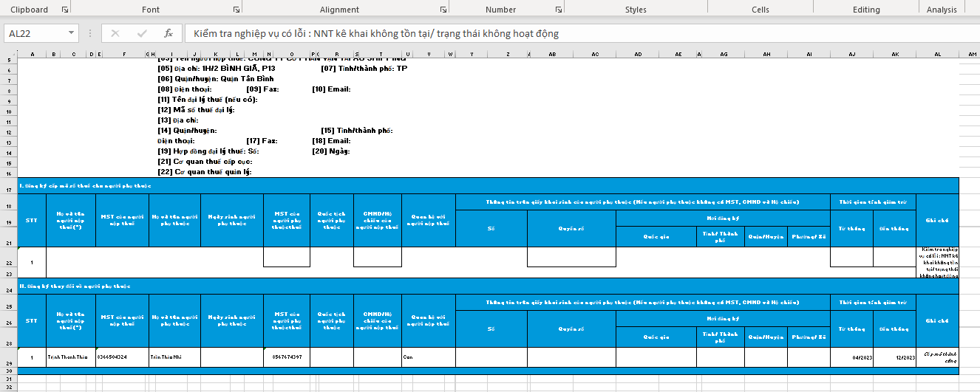Open the Number format dialog launcher

tap(555, 10)
